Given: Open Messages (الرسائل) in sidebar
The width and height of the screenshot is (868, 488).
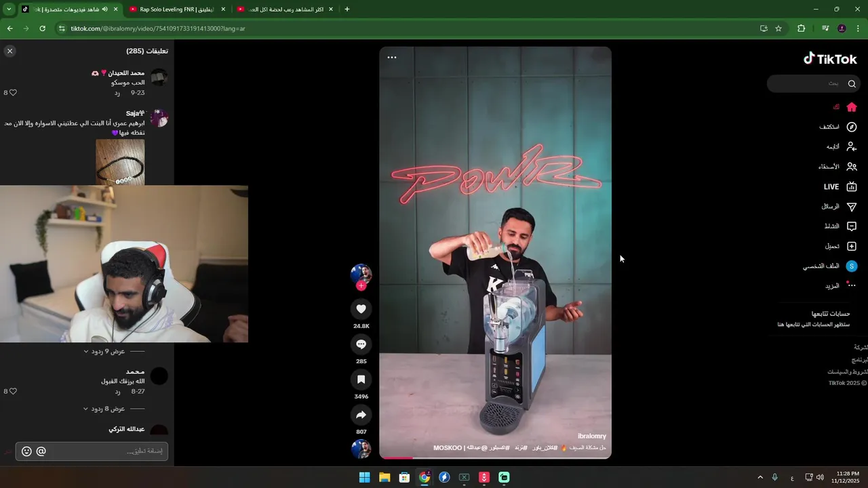Looking at the screenshot, I should pos(839,206).
